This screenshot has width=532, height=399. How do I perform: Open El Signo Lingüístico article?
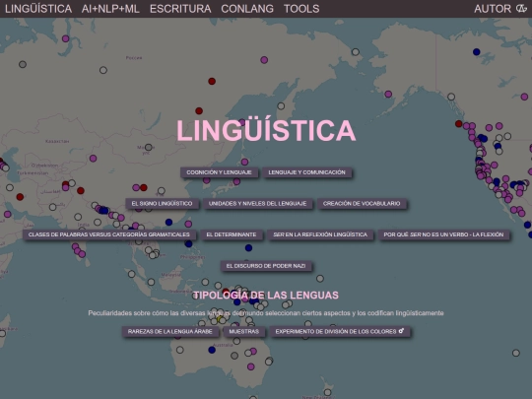[163, 204]
